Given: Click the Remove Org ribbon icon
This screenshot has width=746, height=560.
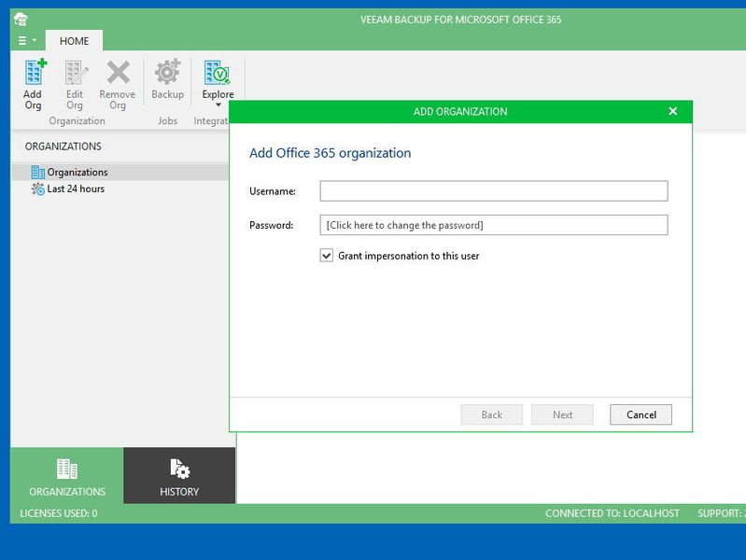Looking at the screenshot, I should click(118, 72).
